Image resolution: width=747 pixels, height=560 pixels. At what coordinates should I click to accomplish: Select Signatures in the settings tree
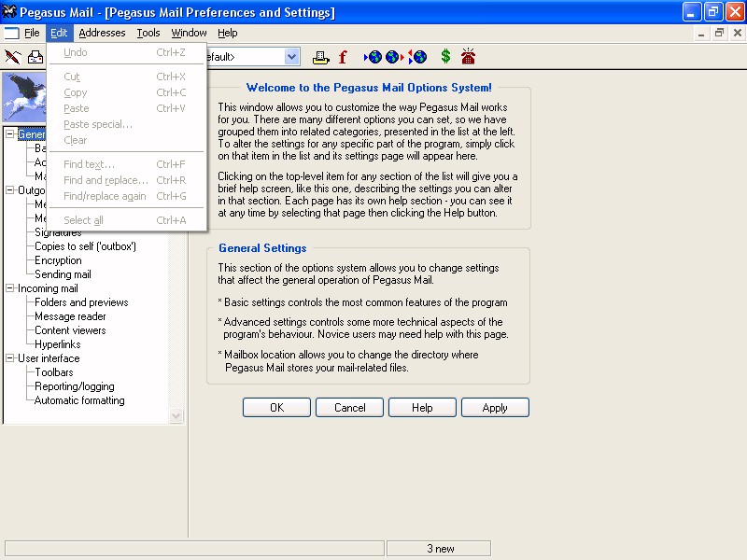pyautogui.click(x=58, y=232)
